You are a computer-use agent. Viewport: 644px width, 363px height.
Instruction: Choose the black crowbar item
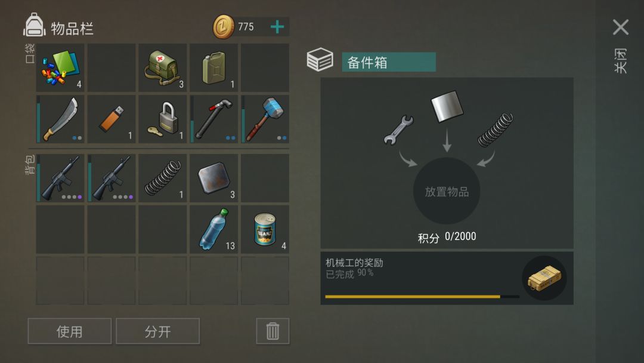point(213,119)
